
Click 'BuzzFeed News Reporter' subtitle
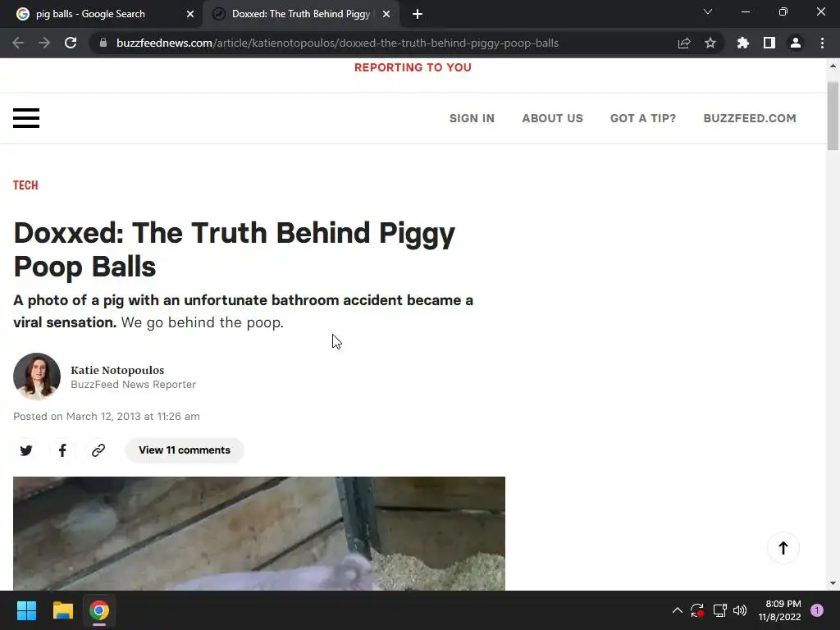[133, 385]
